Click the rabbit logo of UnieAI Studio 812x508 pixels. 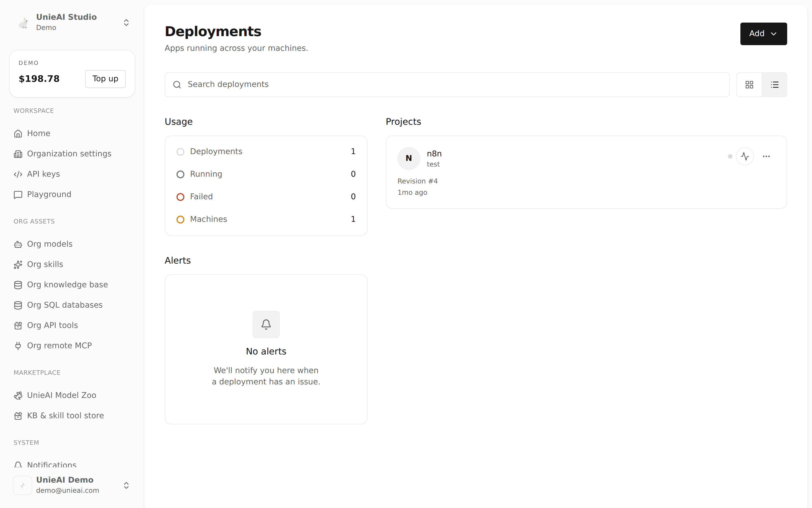(x=23, y=23)
